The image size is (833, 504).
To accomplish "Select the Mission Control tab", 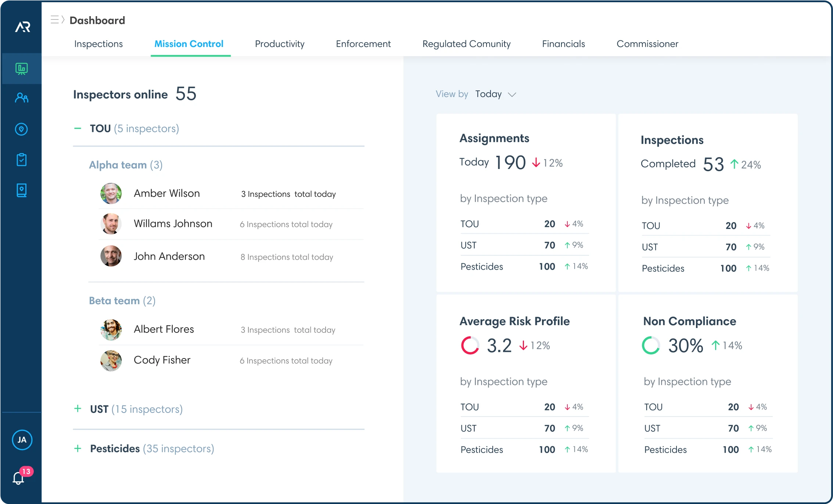I will coord(189,44).
